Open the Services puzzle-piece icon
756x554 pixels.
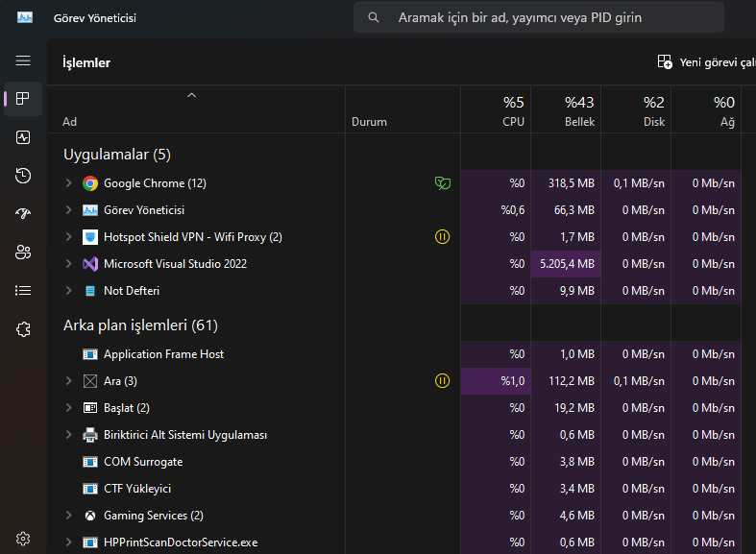pyautogui.click(x=23, y=329)
